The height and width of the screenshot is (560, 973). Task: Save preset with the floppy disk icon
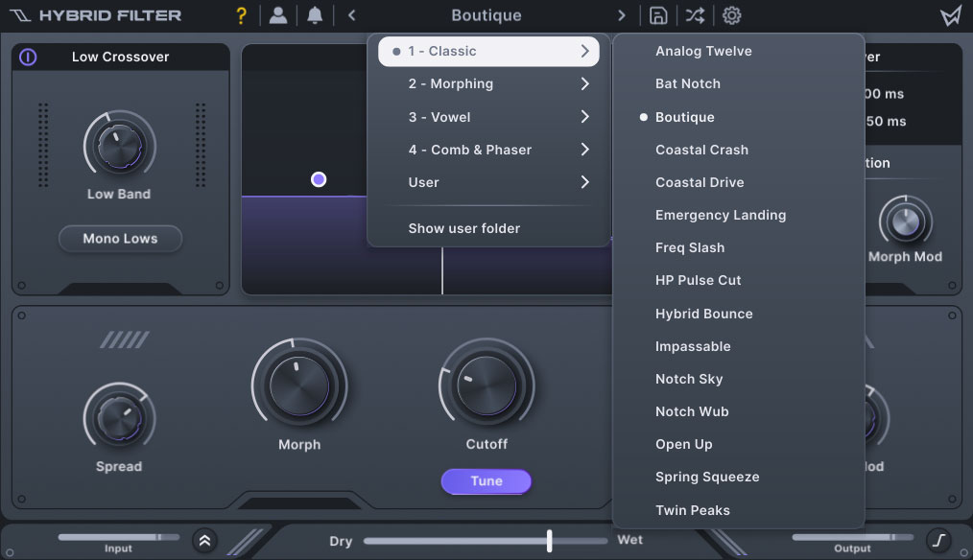coord(657,15)
